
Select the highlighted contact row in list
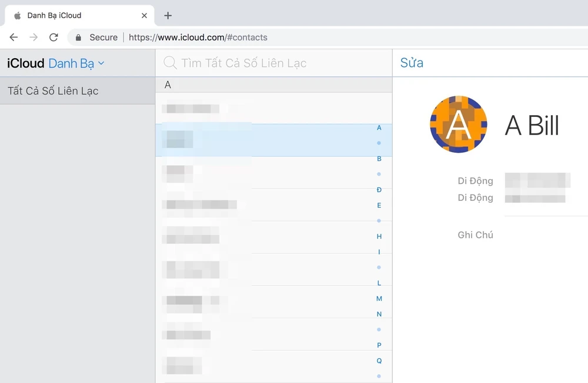(265, 140)
